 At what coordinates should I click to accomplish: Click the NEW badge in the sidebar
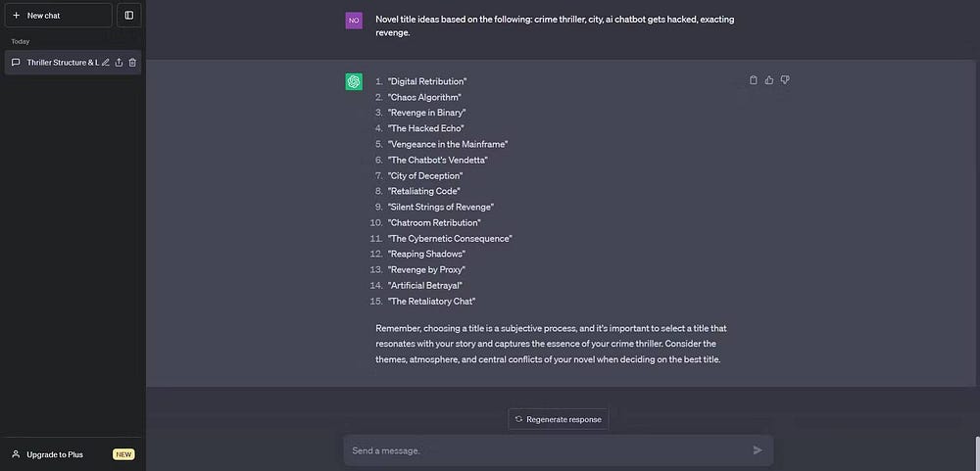click(123, 454)
